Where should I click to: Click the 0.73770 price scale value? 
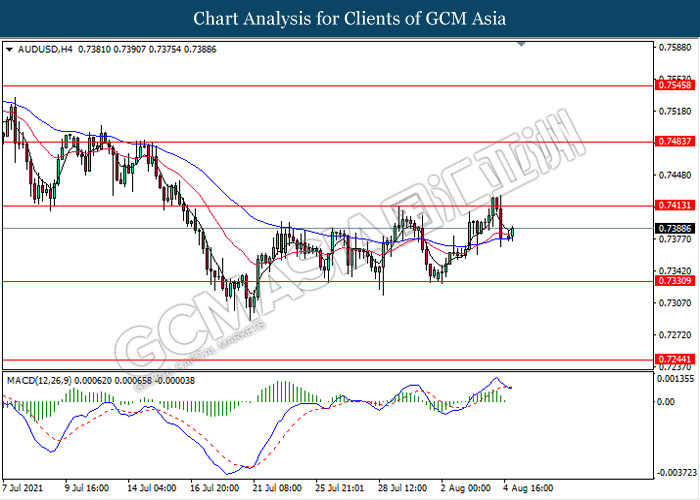pos(675,239)
